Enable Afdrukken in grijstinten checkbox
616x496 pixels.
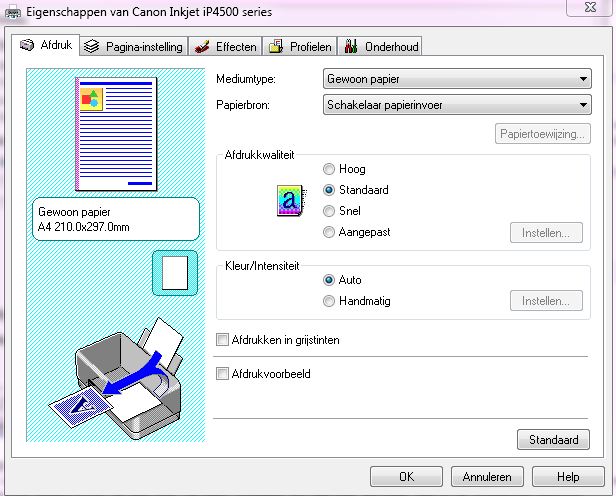277,340
